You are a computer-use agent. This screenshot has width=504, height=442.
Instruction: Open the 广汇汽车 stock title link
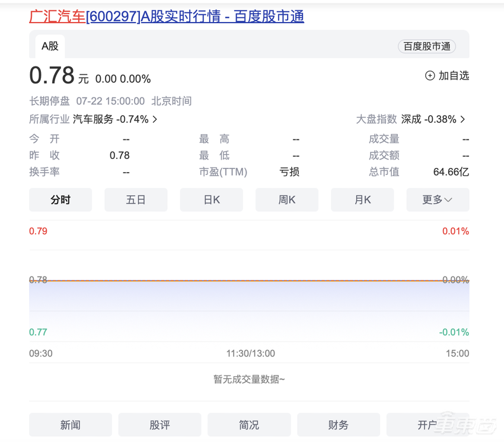(x=57, y=17)
